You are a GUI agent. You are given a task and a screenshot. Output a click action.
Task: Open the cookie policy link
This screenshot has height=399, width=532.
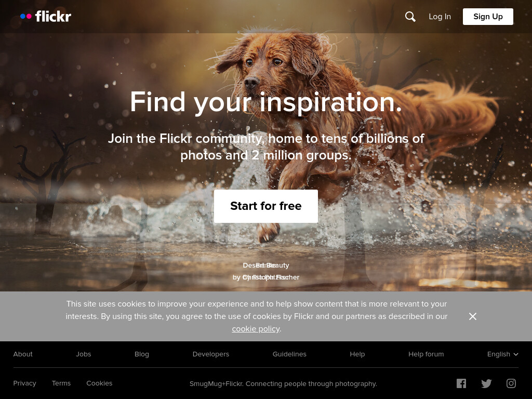coord(256,329)
